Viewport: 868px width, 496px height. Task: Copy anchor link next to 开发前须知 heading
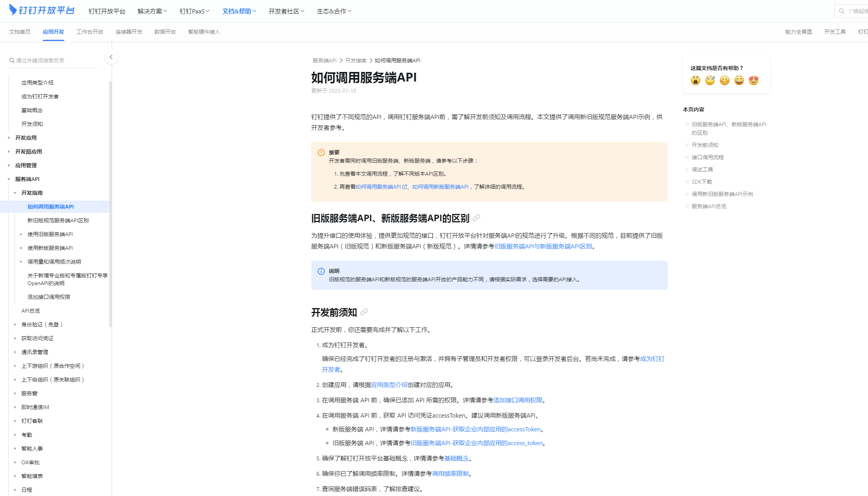pyautogui.click(x=364, y=312)
